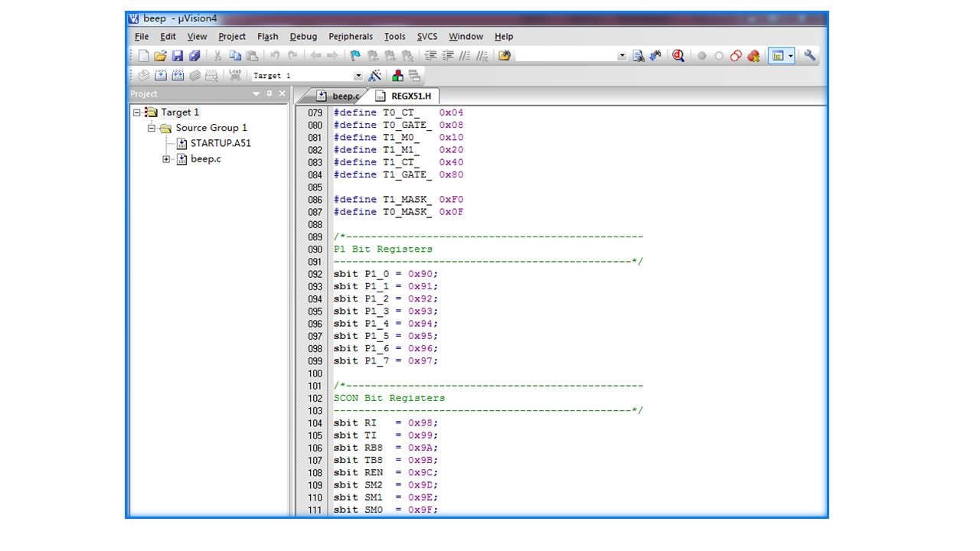
Task: Collapse the Source Group 1 folder
Action: (x=152, y=128)
